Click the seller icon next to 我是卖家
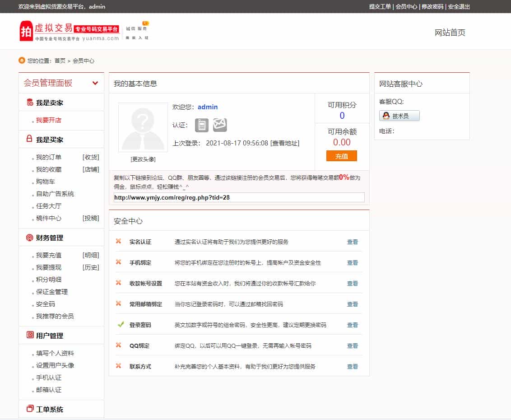511x420 pixels. tap(30, 103)
